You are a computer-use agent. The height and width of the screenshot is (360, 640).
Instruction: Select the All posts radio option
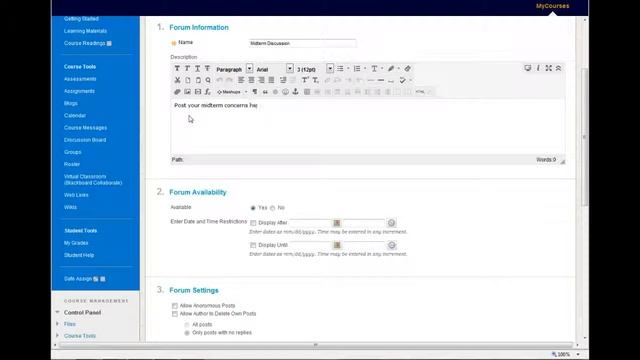(187, 325)
